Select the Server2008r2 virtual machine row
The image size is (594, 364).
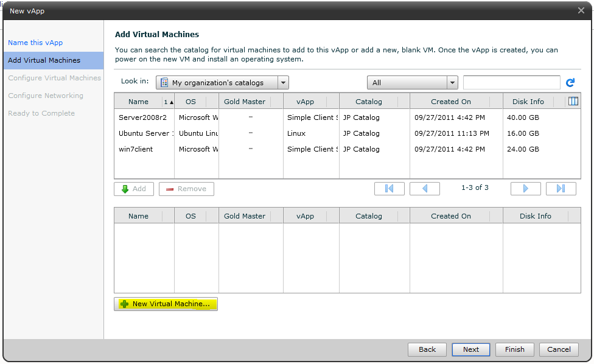(348, 117)
